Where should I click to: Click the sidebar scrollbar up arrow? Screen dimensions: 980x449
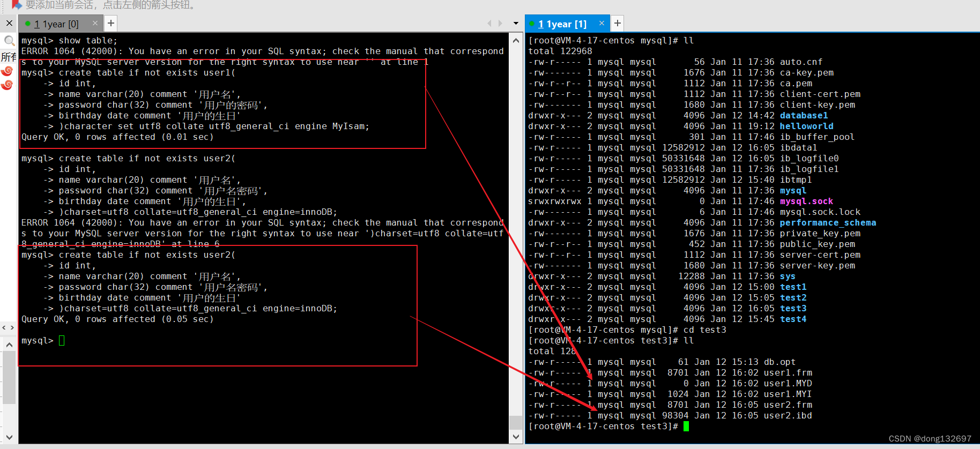point(9,345)
